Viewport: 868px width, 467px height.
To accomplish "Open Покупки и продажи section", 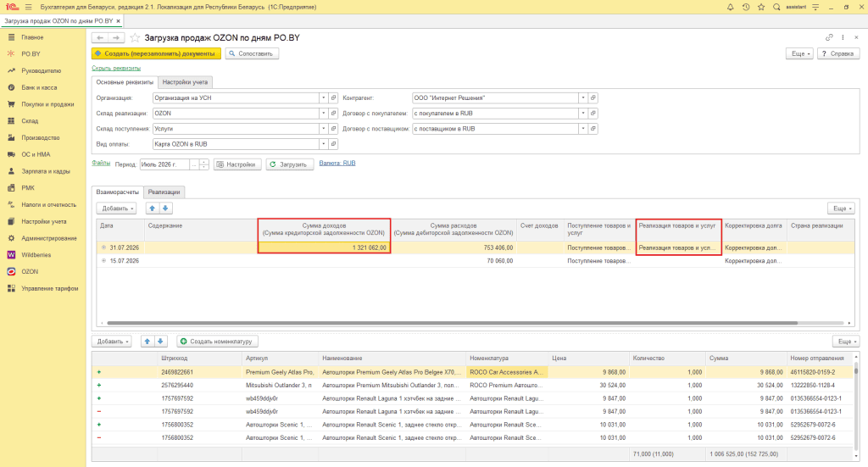I will click(x=47, y=104).
